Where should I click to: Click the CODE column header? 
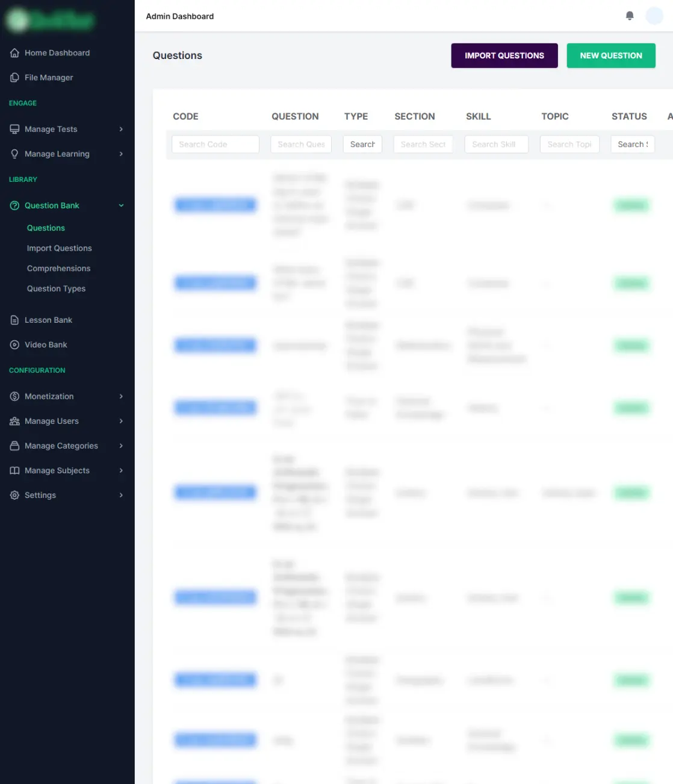(185, 117)
